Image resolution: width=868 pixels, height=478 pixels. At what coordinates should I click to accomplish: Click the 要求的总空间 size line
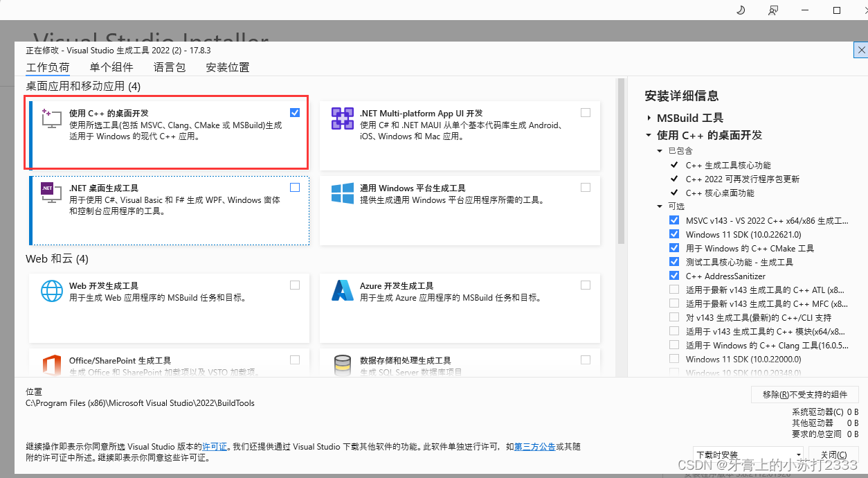(x=825, y=434)
